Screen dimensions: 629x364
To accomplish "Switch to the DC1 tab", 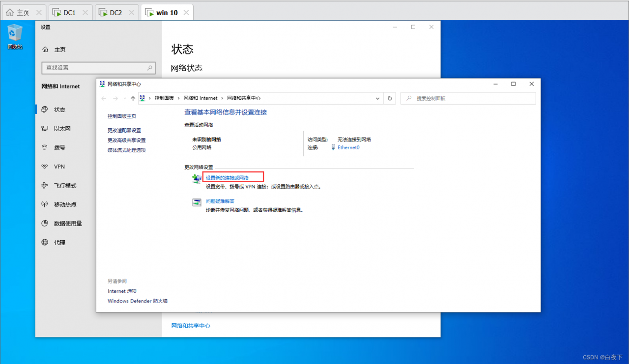I will 67,12.
